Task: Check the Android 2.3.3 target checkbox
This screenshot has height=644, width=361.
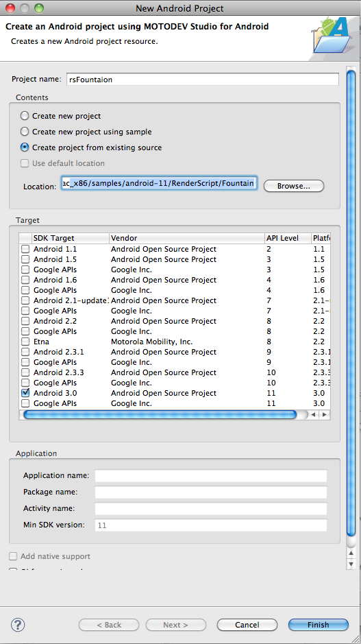Action: (x=25, y=372)
